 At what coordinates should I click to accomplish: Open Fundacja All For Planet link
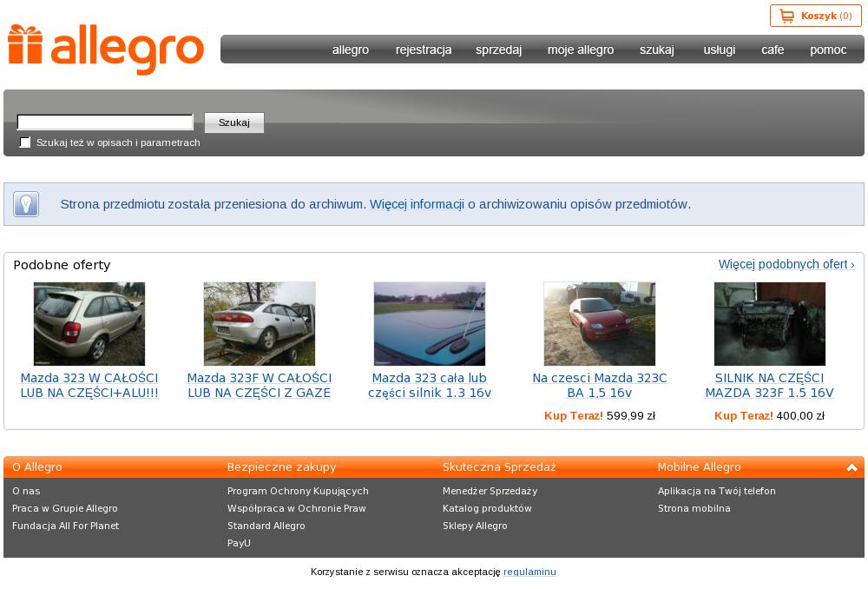[x=65, y=526]
